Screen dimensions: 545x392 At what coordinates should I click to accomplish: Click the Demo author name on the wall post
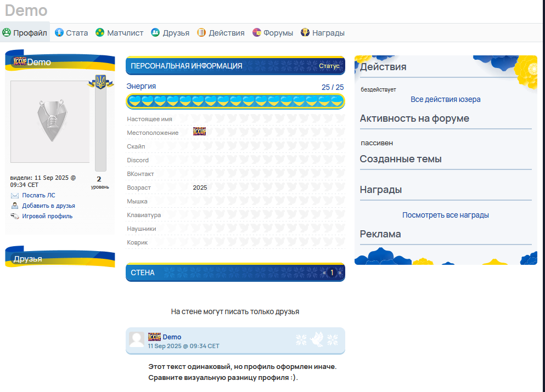172,337
